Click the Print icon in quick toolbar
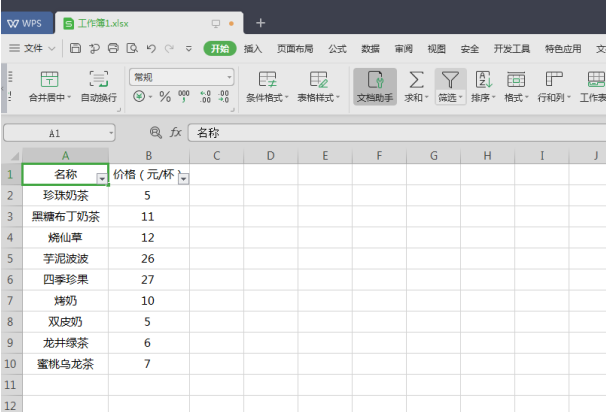This screenshot has width=606, height=412. 113,48
